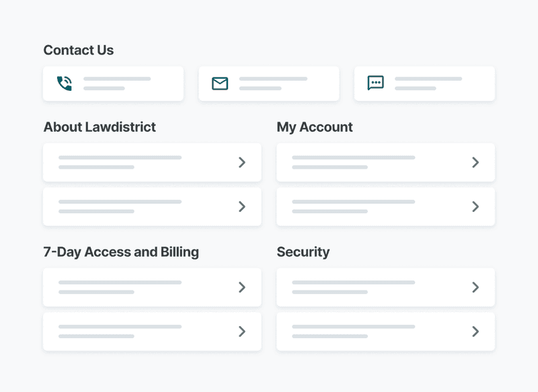
Task: Click the email envelope icon
Action: point(220,83)
